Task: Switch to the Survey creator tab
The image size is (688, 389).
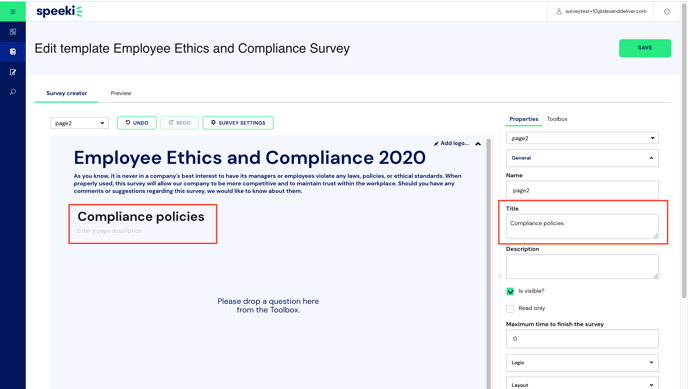Action: tap(67, 93)
